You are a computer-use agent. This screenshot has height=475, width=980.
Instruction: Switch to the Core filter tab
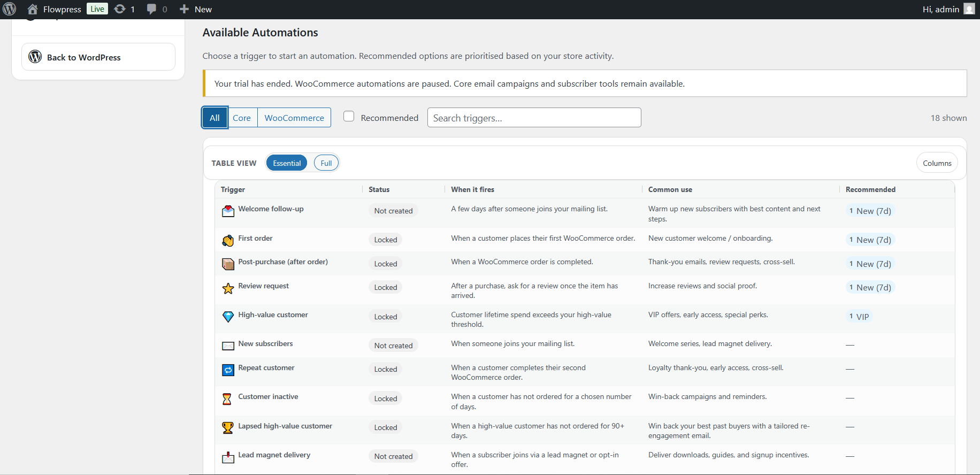click(242, 118)
